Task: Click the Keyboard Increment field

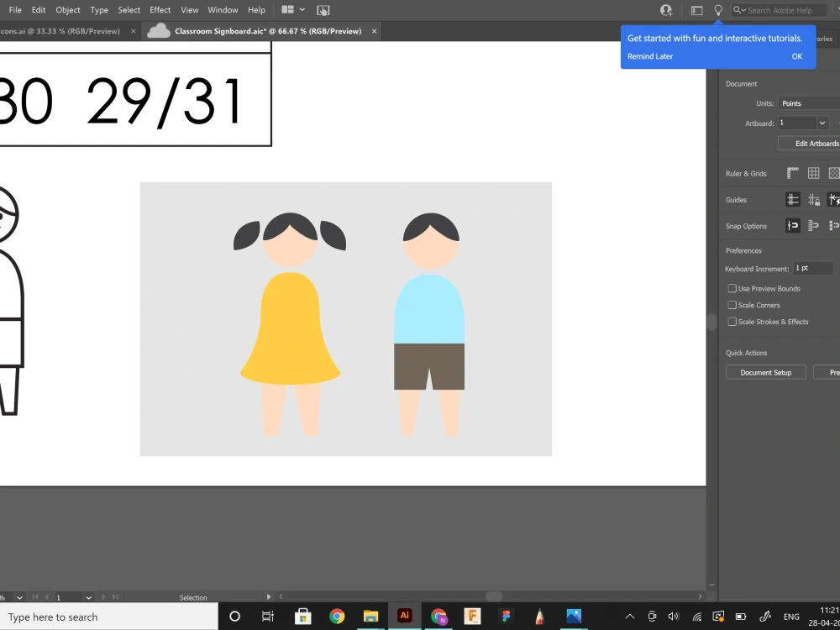Action: coord(812,269)
